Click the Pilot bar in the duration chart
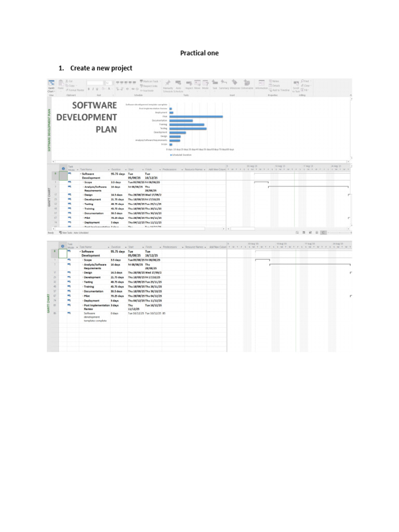Image resolution: width=399 pixels, height=532 pixels. click(196, 116)
